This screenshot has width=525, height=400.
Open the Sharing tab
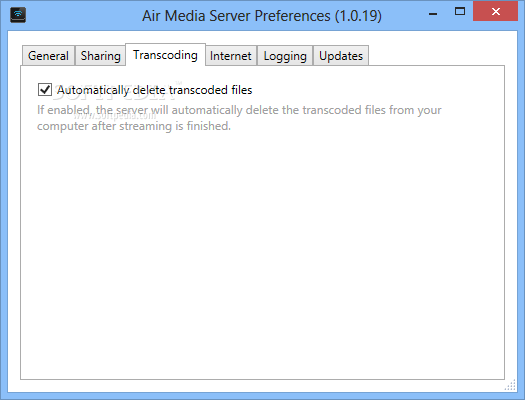(100, 56)
